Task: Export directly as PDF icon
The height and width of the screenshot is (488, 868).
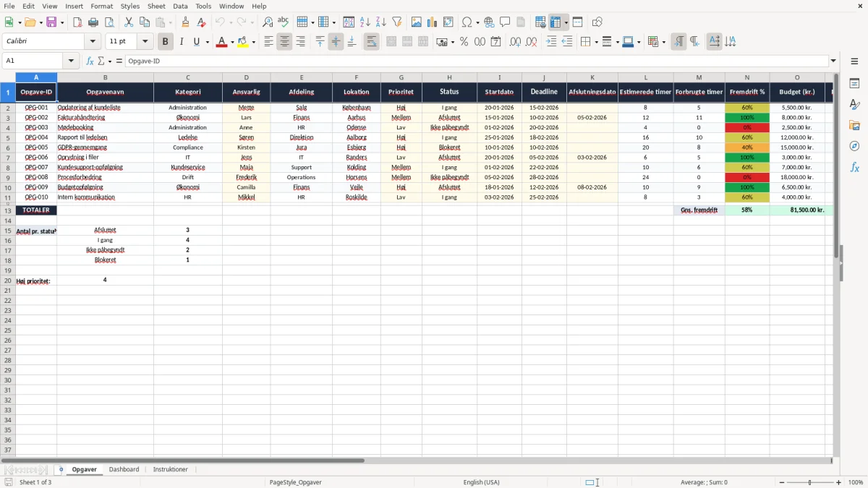Action: point(77,22)
